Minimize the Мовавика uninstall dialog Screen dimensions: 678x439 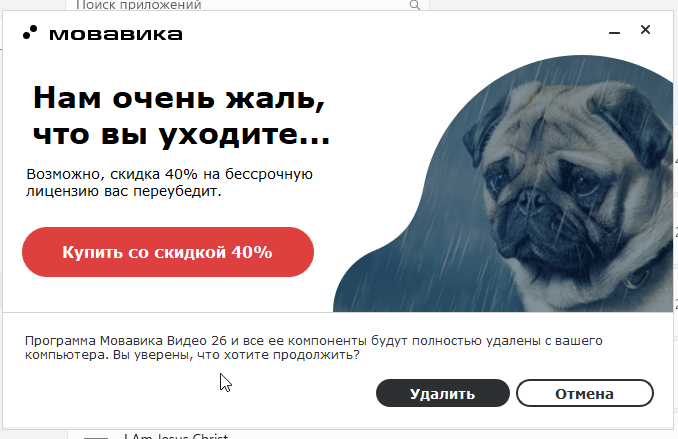tap(614, 32)
